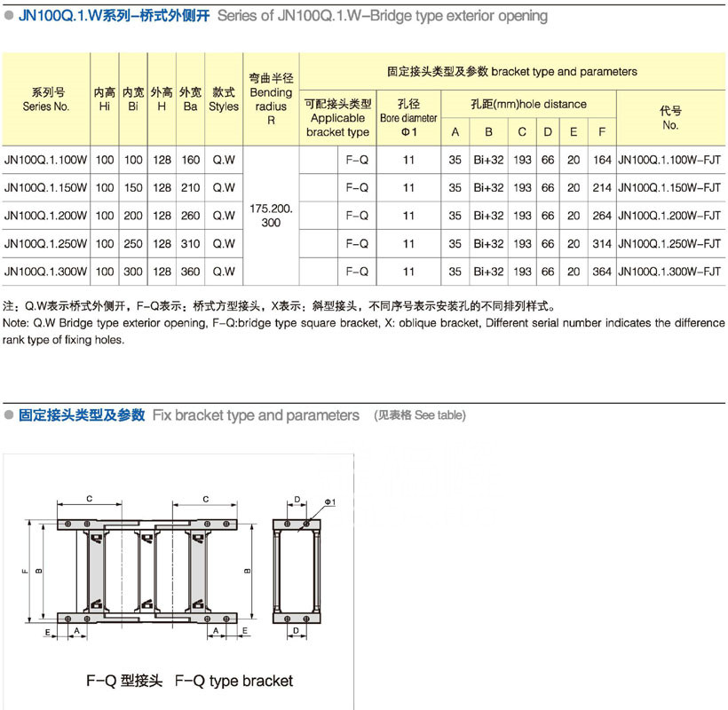Click the "F-Q type bracket" caption
This screenshot has width=728, height=710.
click(x=189, y=681)
